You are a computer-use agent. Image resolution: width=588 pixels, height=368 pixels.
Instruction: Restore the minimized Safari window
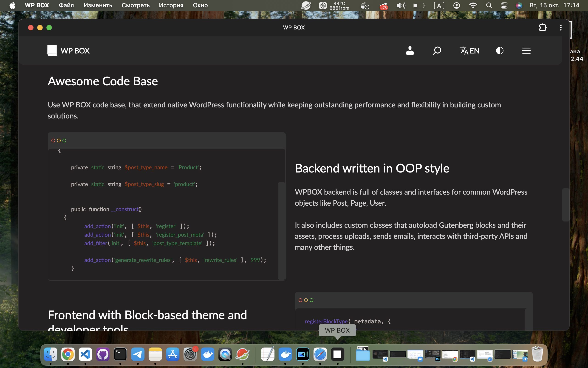[x=485, y=355]
